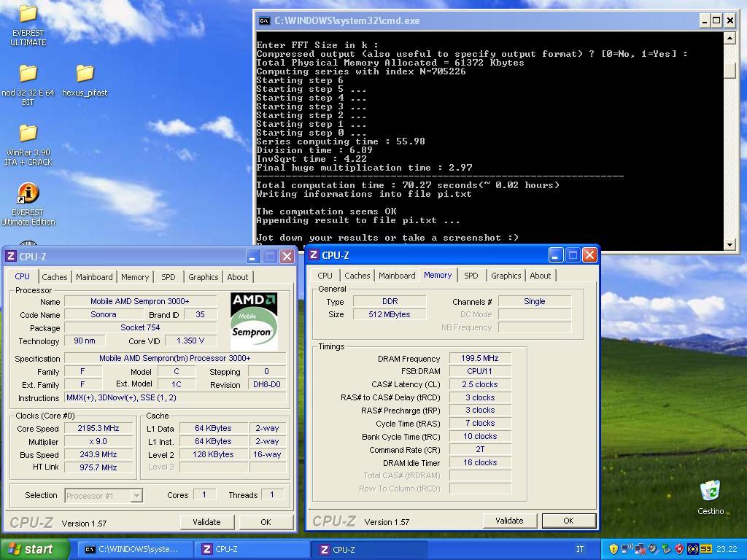Click the cmd.exe scrollbar up arrow

point(729,38)
